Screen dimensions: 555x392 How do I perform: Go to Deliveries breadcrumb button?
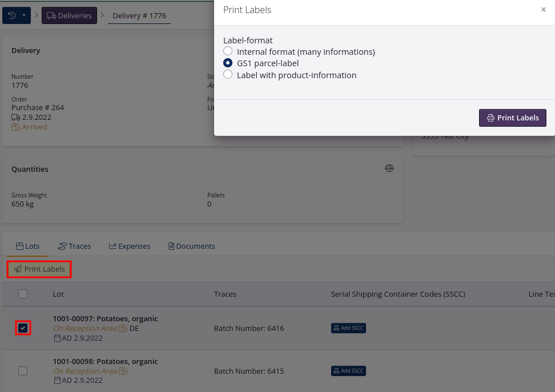click(x=69, y=15)
